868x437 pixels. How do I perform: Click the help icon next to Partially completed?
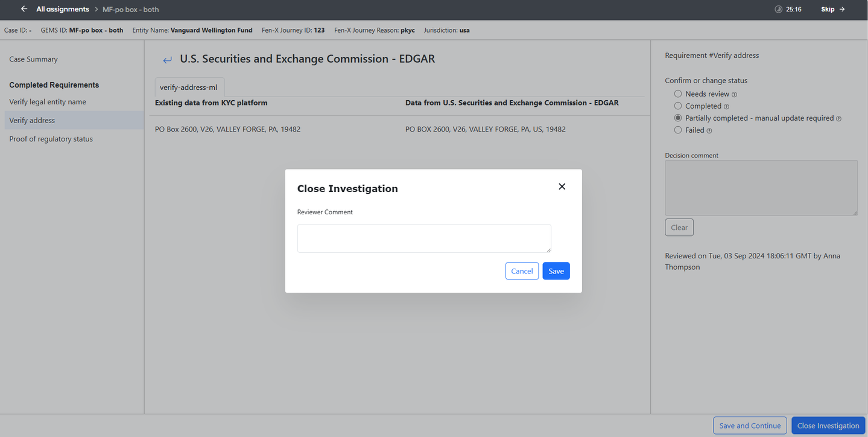point(838,119)
